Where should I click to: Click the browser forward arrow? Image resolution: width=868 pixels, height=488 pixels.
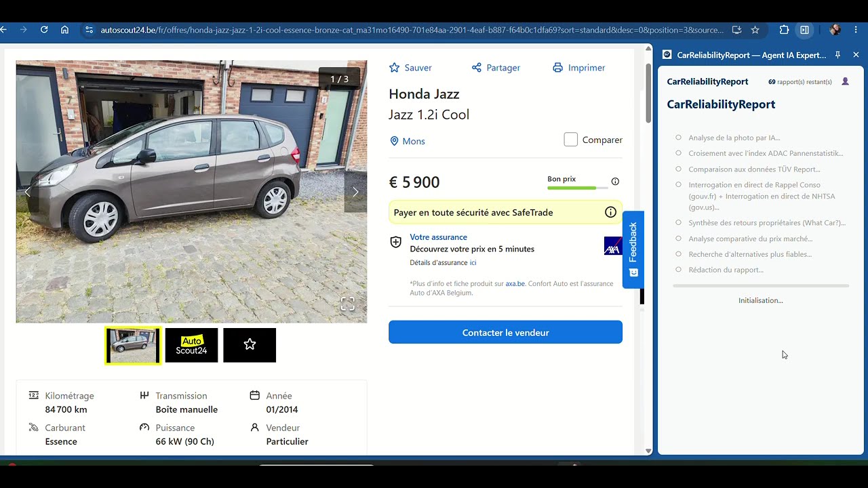pyautogui.click(x=24, y=30)
